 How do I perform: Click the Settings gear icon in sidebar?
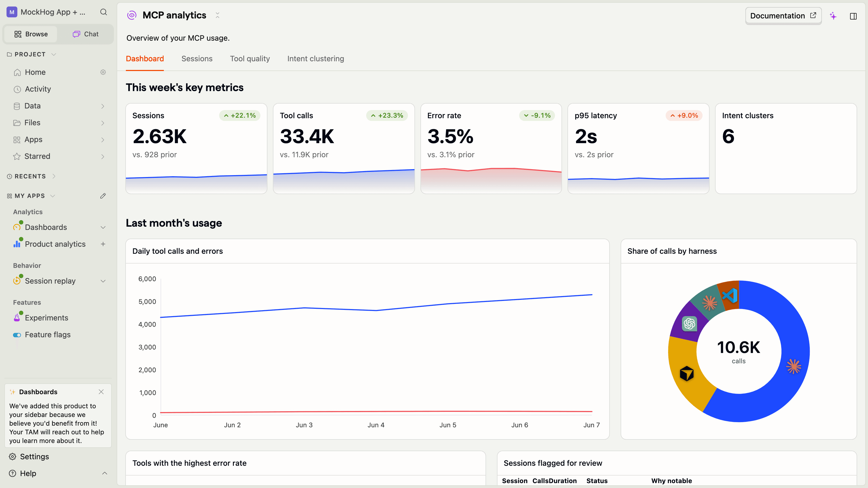12,456
